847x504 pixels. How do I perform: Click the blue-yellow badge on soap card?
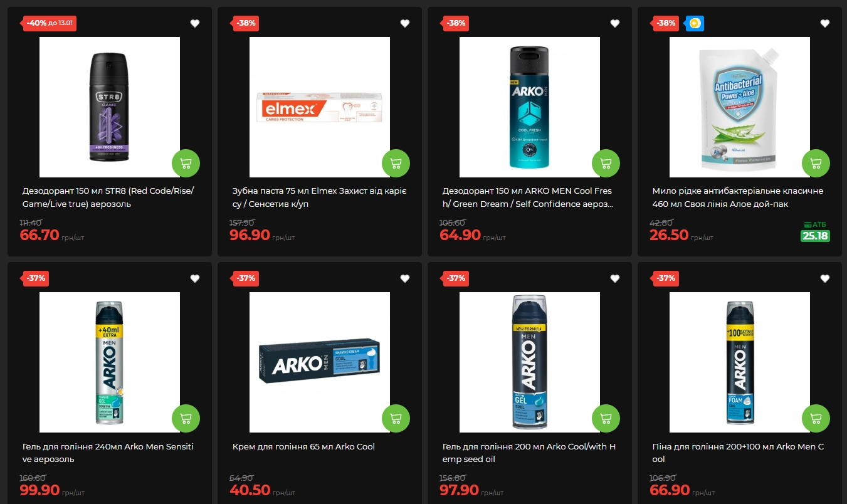pos(695,23)
